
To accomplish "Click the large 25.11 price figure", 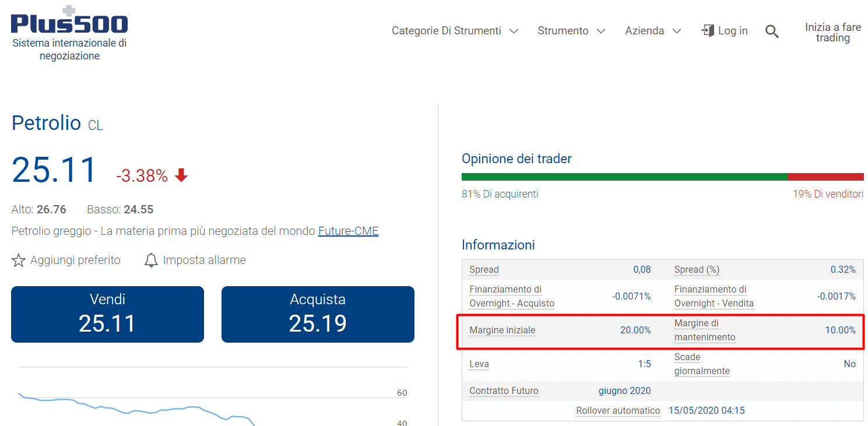I will click(54, 170).
